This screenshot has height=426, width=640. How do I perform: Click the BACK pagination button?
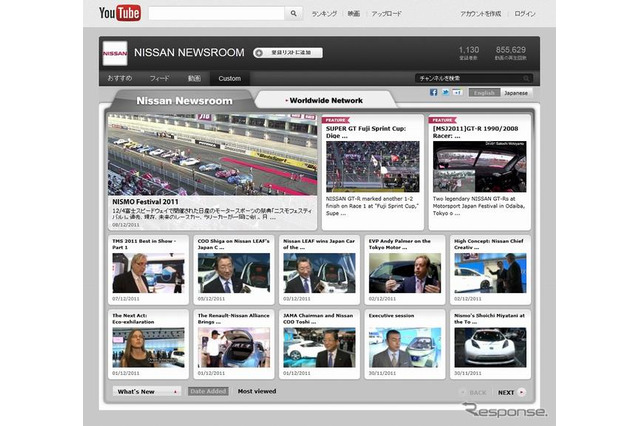[473, 392]
